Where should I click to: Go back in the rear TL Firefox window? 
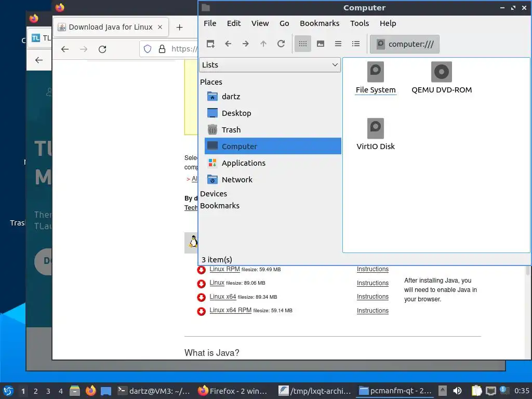[x=39, y=60]
